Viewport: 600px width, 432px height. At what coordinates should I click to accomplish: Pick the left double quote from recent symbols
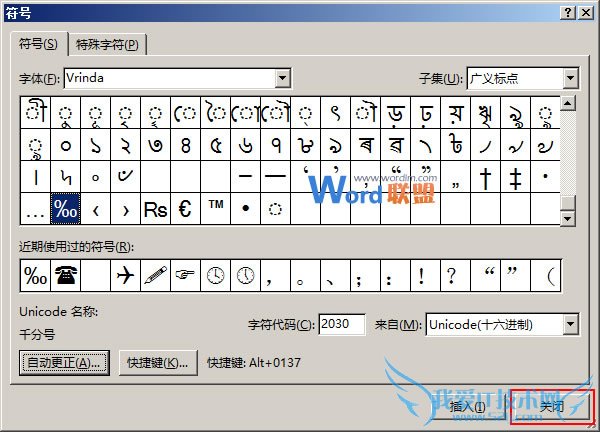486,276
